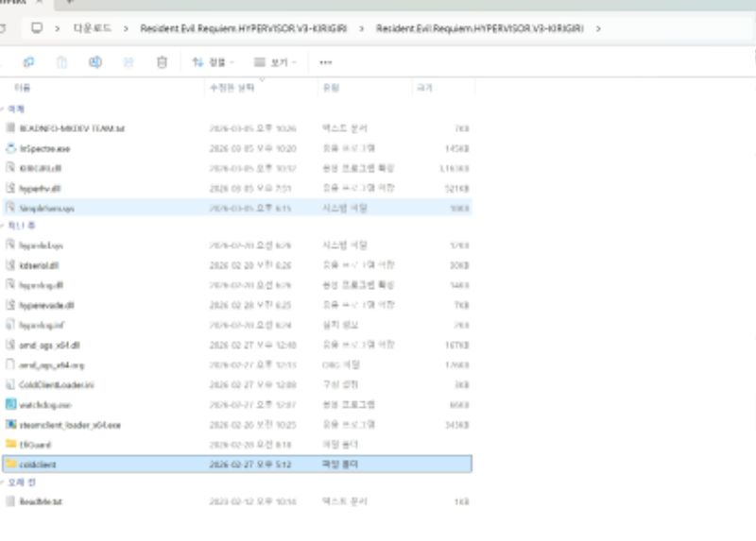Select the watchdog.exe file icon
756x541 pixels.
pos(10,404)
